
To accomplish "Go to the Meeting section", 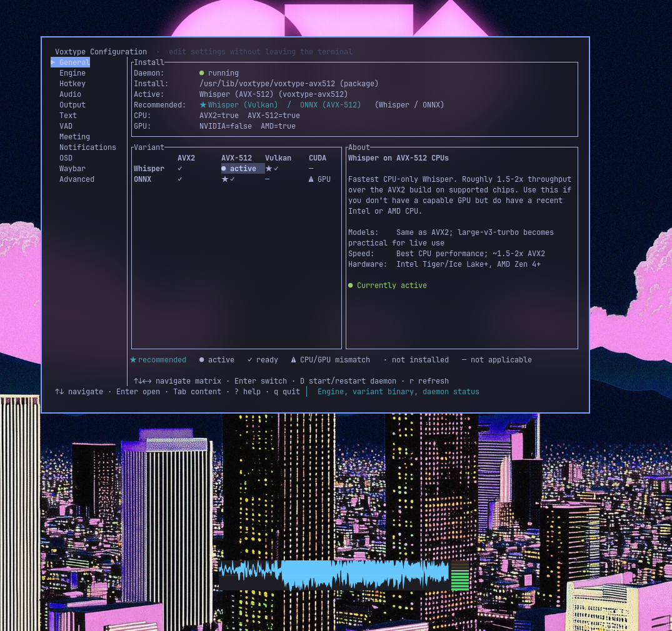I will click(x=74, y=137).
